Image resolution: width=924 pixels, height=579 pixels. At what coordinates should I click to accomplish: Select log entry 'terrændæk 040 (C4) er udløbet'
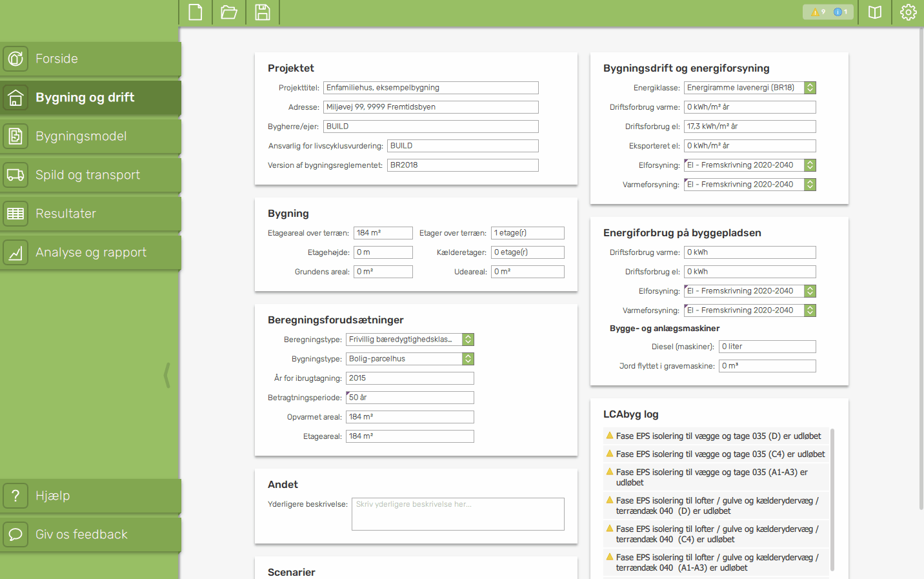click(x=716, y=534)
